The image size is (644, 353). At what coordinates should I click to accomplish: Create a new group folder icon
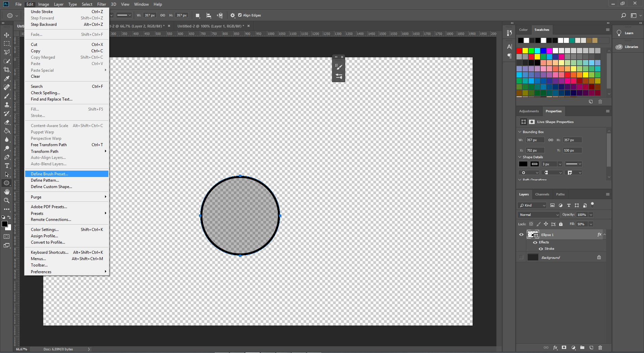tap(582, 348)
